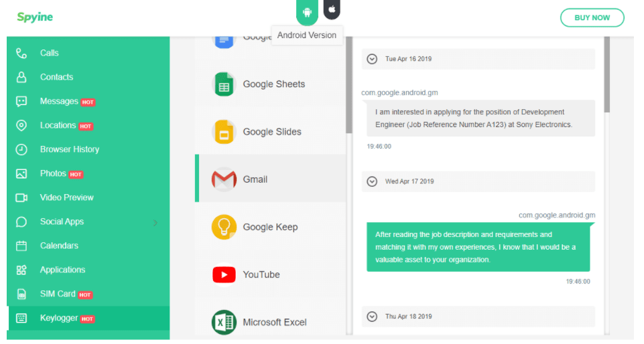Click the Thu Apr 18 2019 date

[408, 317]
